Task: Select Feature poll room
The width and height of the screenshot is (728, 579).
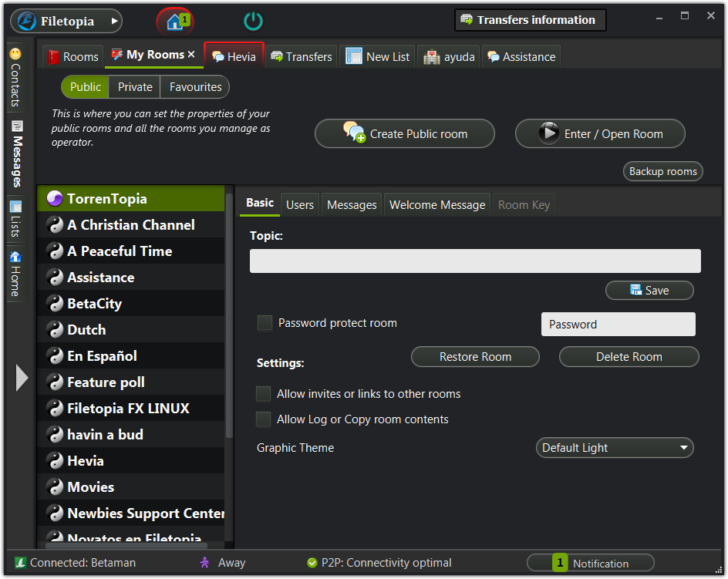Action: point(131,382)
